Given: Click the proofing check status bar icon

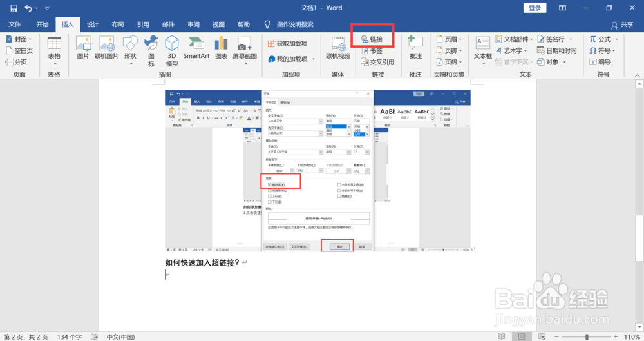Looking at the screenshot, I should coord(95,337).
